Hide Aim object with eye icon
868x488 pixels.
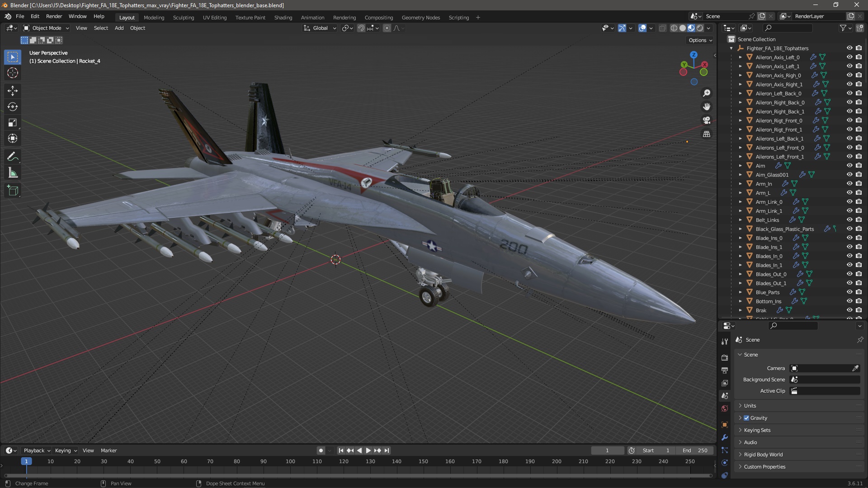pyautogui.click(x=849, y=165)
